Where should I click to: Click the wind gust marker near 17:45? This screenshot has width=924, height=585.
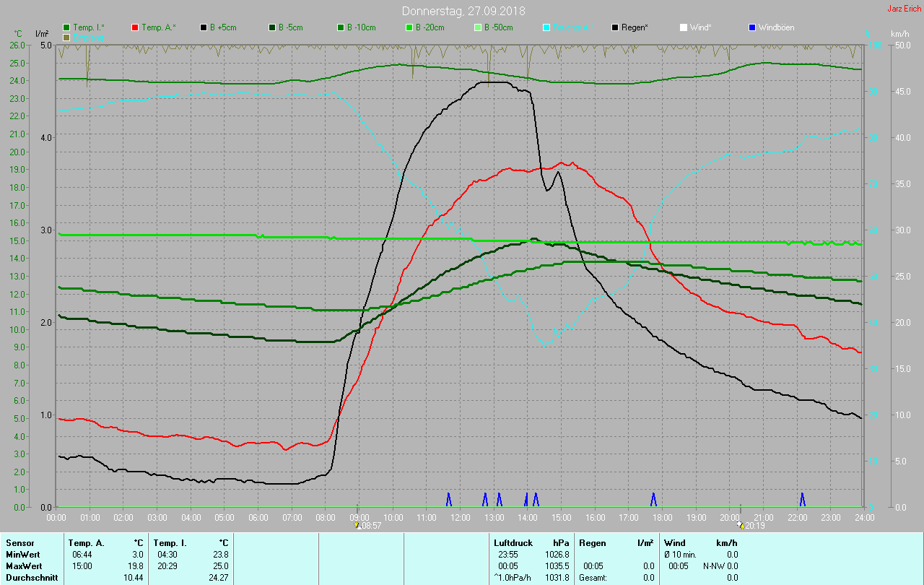point(653,499)
